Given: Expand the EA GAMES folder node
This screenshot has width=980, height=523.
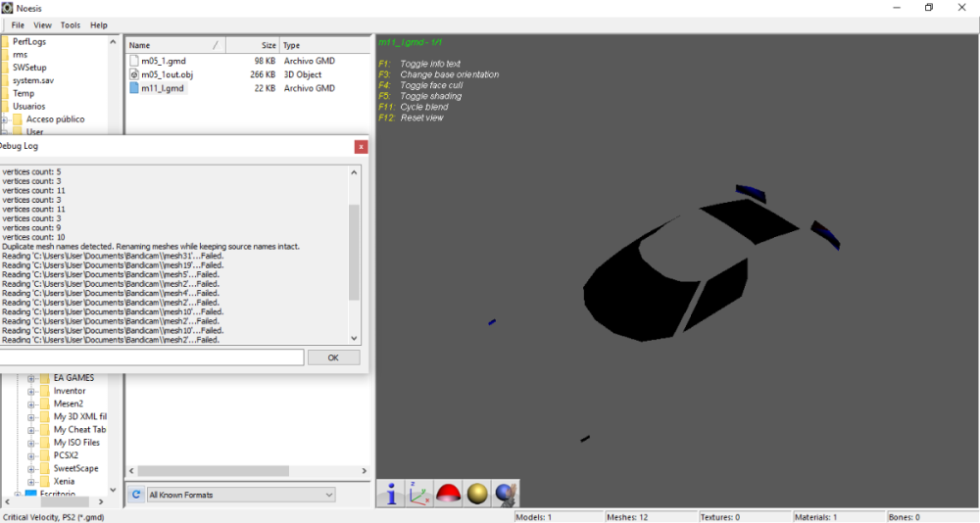Looking at the screenshot, I should point(31,378).
